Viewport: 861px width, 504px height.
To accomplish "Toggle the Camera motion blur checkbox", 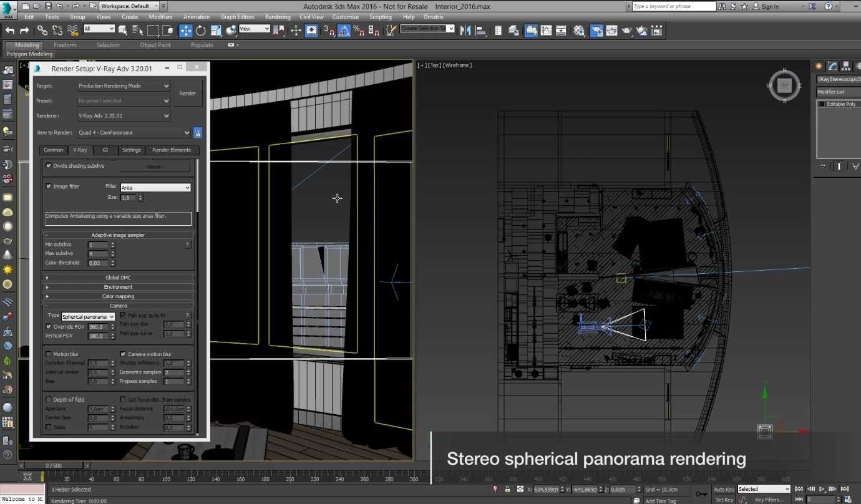I will click(x=123, y=354).
